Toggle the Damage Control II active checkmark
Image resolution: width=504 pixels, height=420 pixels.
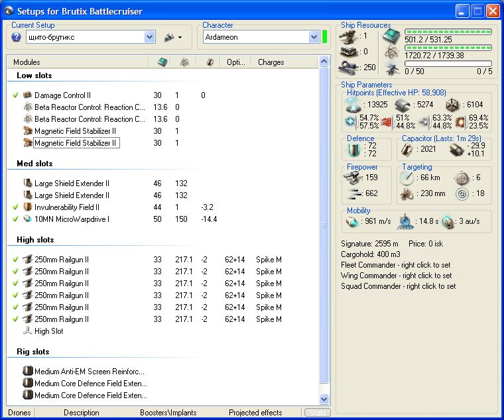tap(15, 95)
